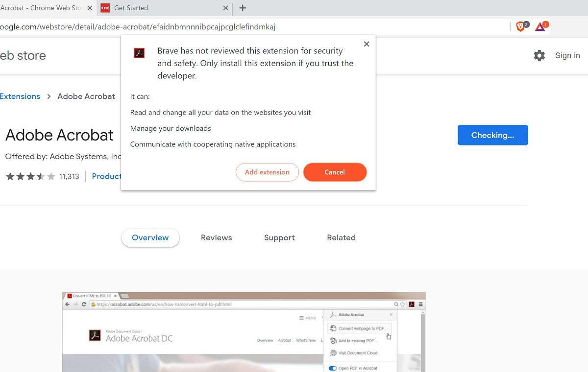
Task: Click the blue Checking... button
Action: click(x=492, y=135)
